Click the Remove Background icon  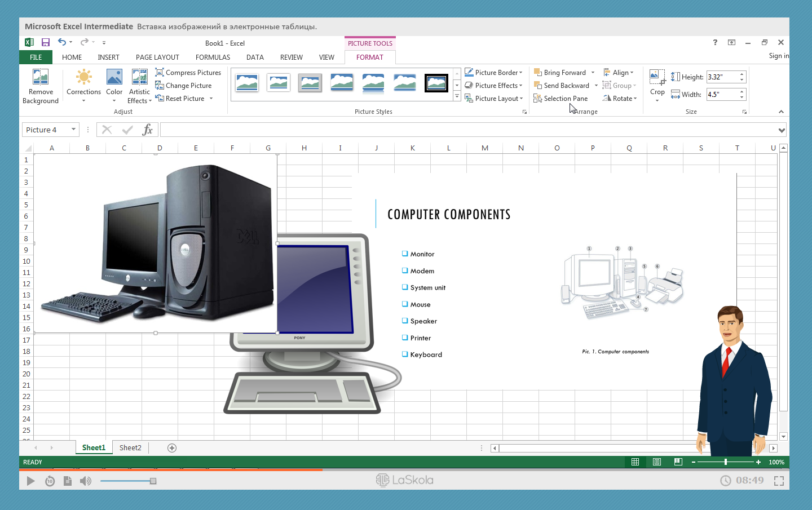coord(40,77)
